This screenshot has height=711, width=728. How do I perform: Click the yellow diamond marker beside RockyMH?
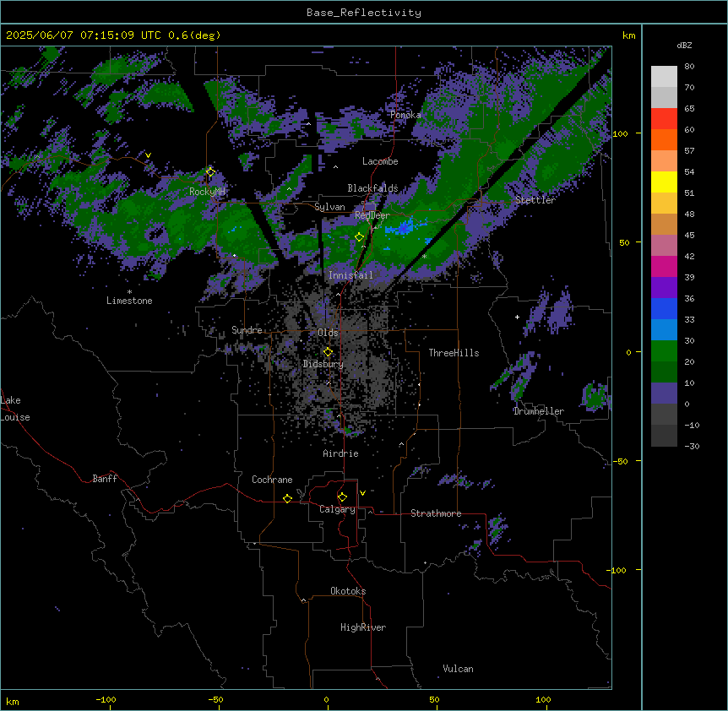point(210,172)
